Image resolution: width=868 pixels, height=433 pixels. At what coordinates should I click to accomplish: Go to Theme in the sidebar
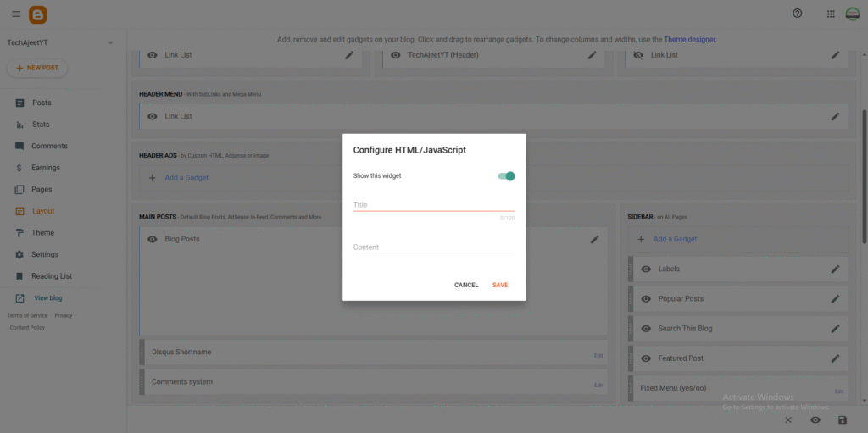pyautogui.click(x=42, y=233)
